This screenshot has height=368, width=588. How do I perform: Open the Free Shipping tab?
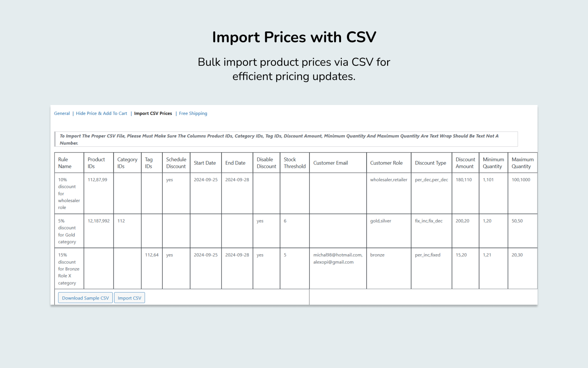[x=193, y=114]
